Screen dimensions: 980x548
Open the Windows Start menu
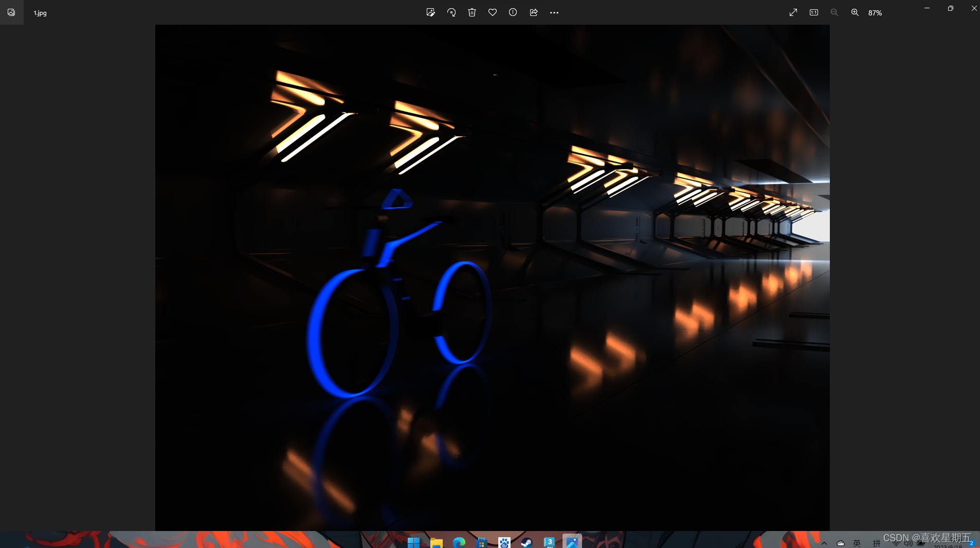(x=413, y=542)
